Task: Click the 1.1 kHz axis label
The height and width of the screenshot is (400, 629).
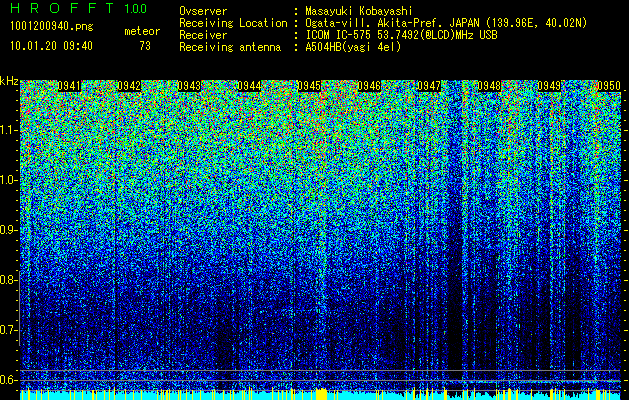Action: [8, 130]
